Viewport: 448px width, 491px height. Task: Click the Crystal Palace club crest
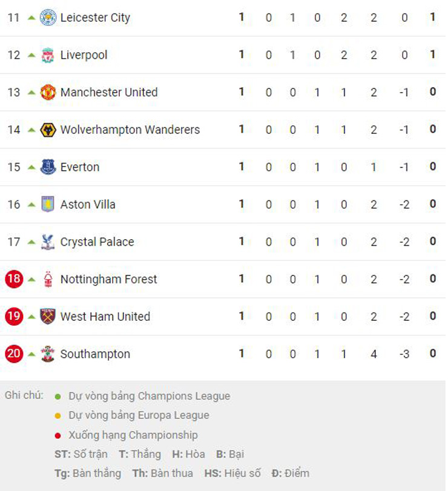click(x=48, y=242)
